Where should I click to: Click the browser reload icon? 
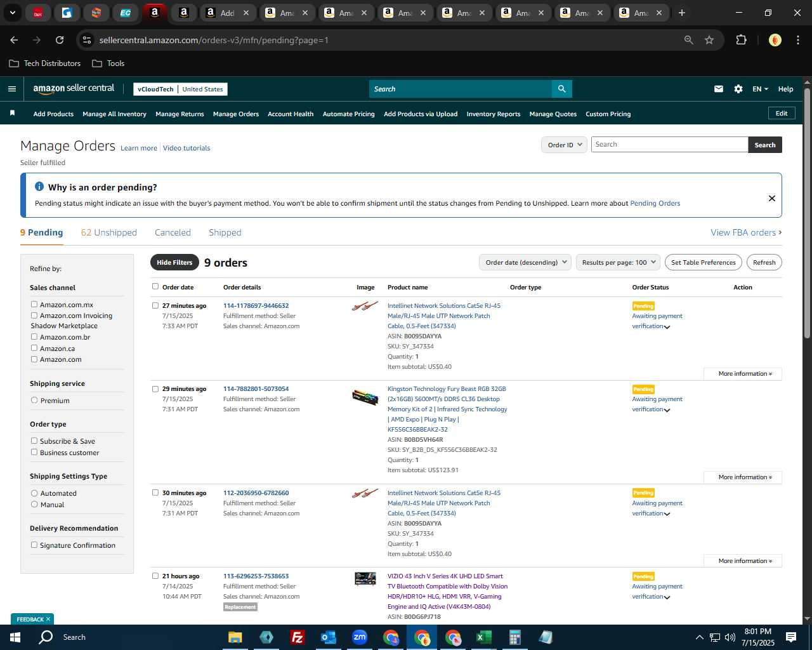point(60,40)
